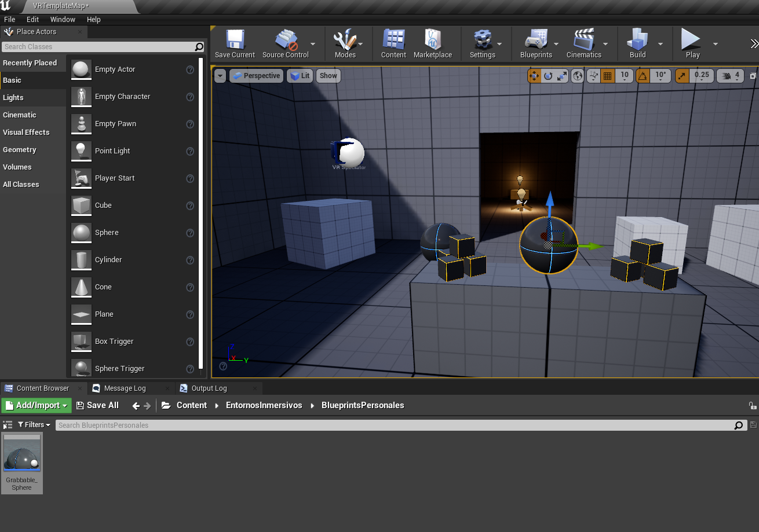
Task: Click the Save Current toolbar icon
Action: (235, 44)
